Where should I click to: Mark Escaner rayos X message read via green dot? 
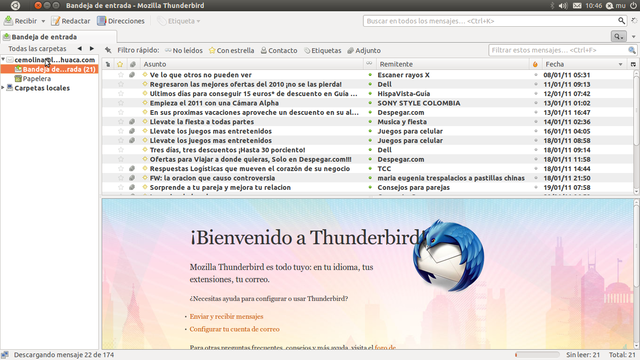[370, 75]
